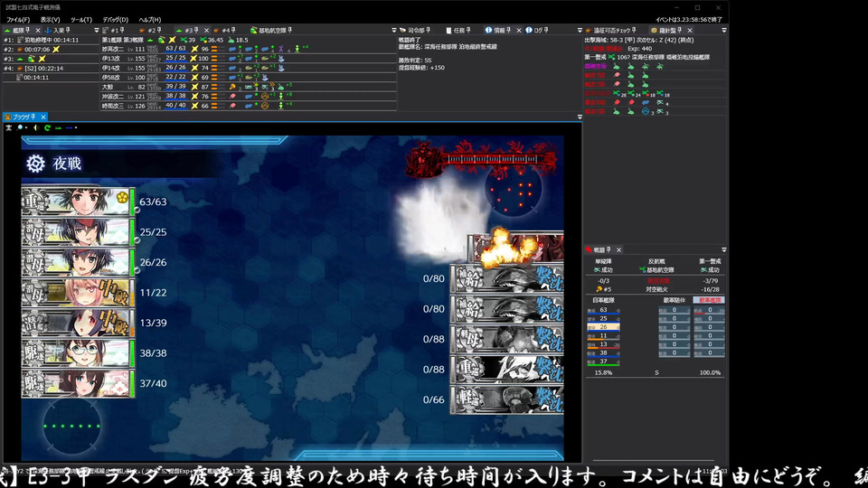868x488 pixels.
Task: Close the 艦隊 tab with its X
Action: pos(38,31)
